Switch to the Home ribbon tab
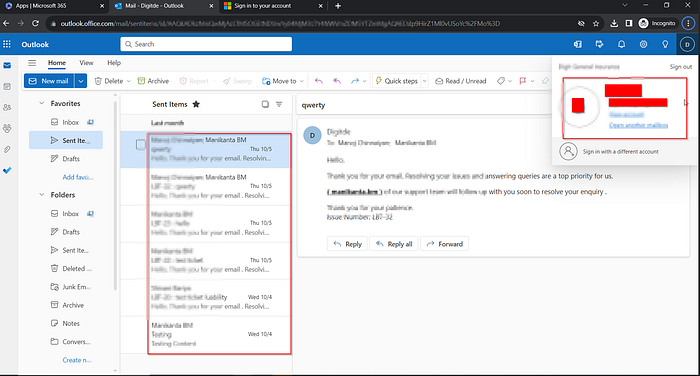 [x=57, y=63]
